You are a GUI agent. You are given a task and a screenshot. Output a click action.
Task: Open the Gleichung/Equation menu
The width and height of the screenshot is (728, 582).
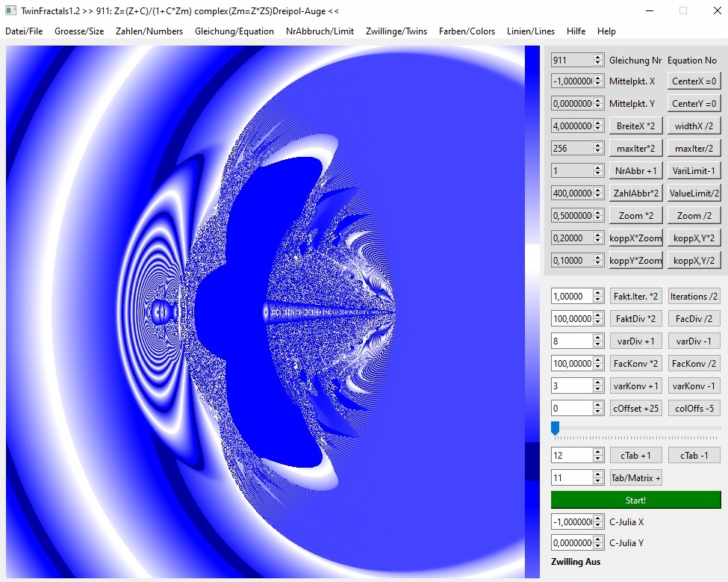tap(234, 31)
